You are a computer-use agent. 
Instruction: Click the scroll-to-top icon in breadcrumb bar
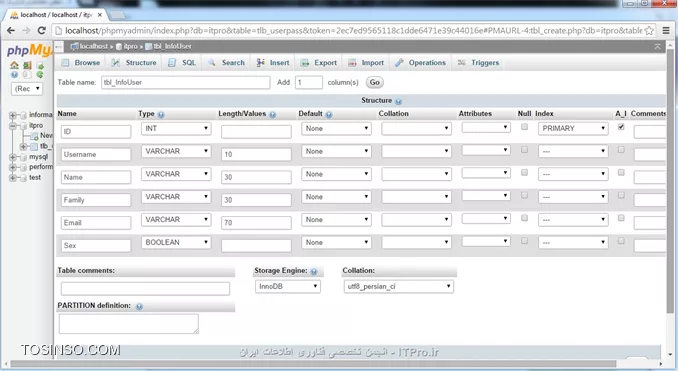[657, 46]
